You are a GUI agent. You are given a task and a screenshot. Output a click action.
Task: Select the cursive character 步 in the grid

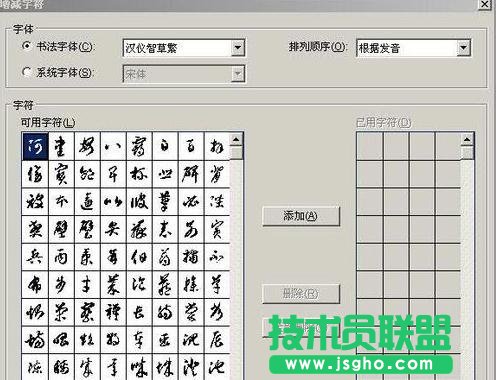(61, 285)
